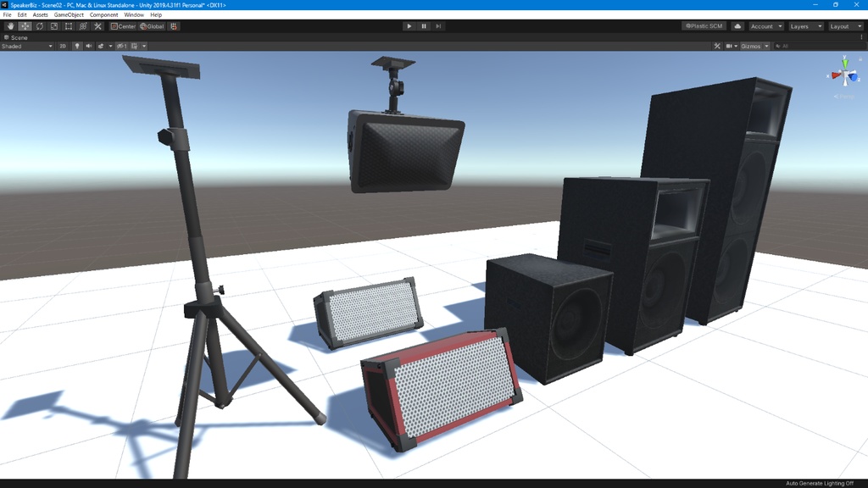Toggle scene effects icon
The image size is (868, 488).
tap(101, 47)
